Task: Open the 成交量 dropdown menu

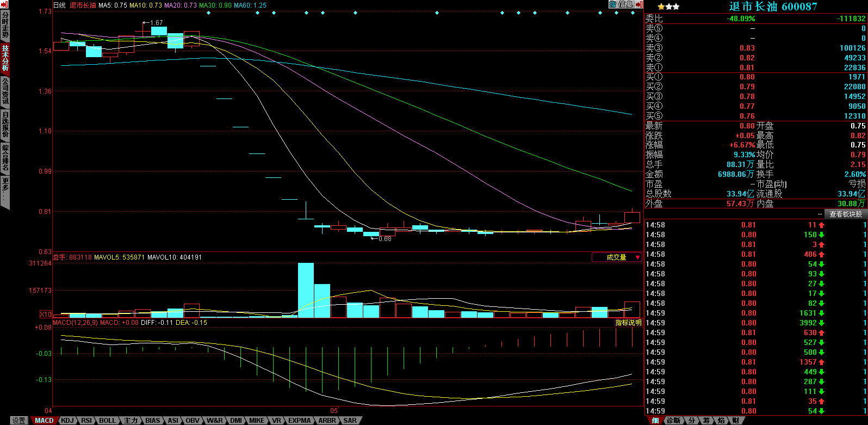Action: point(617,257)
